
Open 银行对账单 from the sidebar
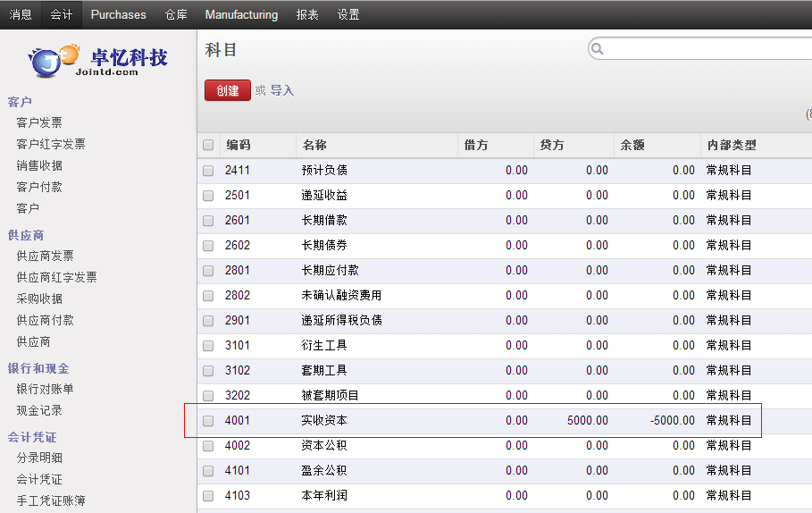[x=45, y=389]
